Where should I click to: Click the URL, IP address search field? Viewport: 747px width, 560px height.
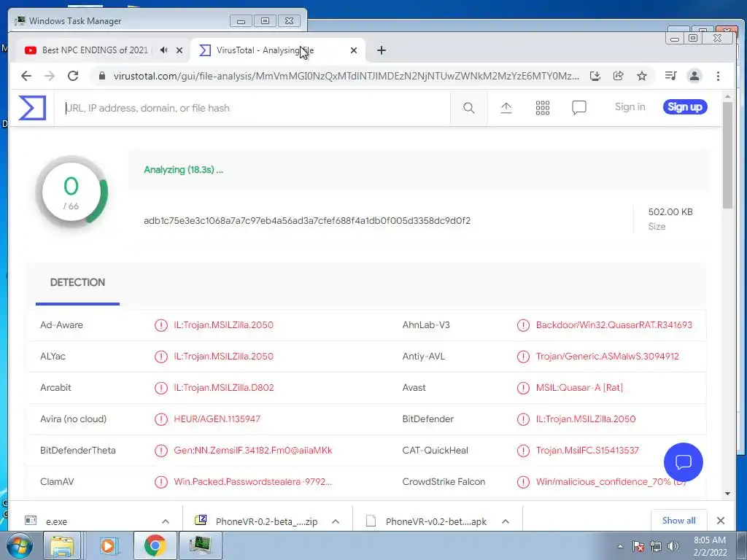point(252,108)
